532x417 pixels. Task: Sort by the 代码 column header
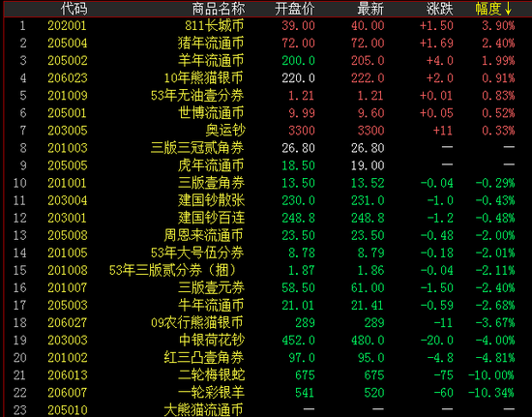pos(74,9)
